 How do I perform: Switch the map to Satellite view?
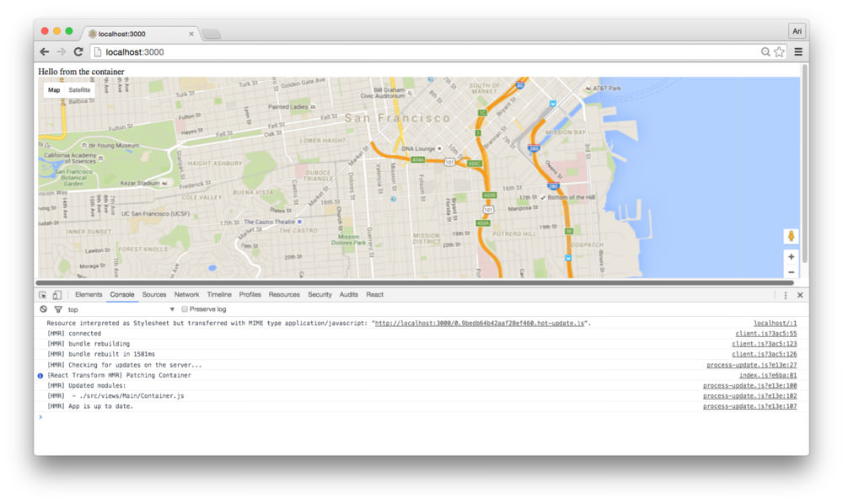[79, 90]
